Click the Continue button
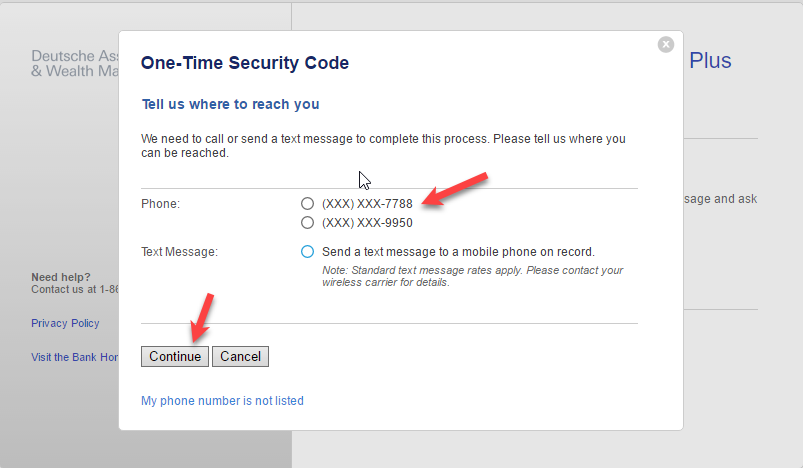 click(175, 356)
